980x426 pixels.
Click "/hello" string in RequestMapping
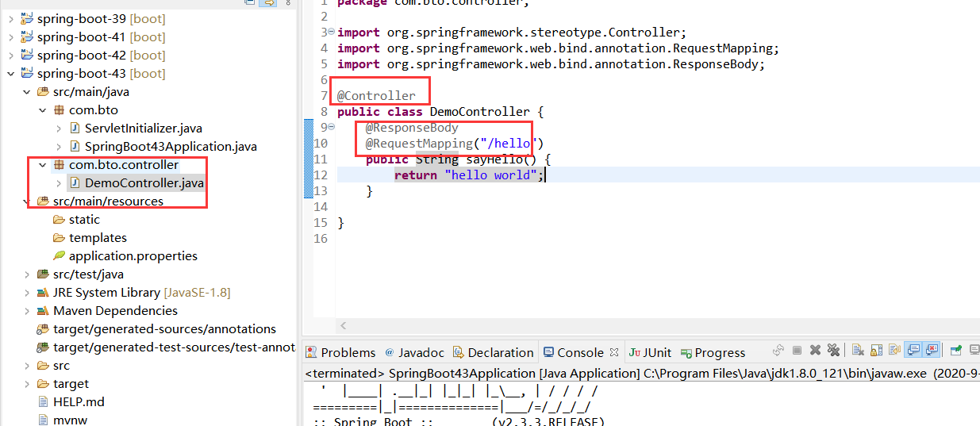pos(509,143)
